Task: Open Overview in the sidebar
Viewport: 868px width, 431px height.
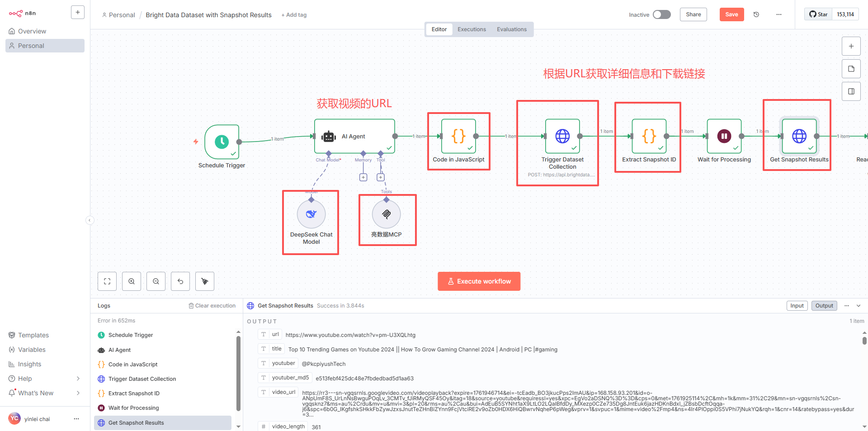Action: click(45, 31)
